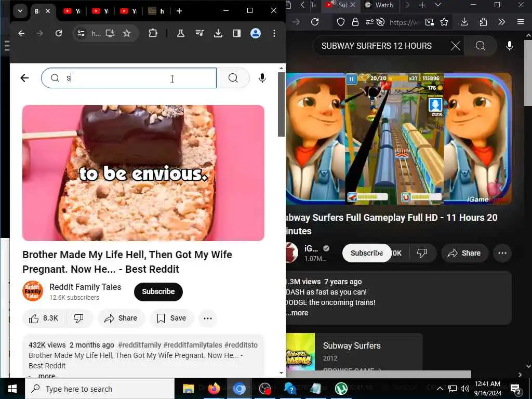Open Chrome Labs flask icon
This screenshot has height=399, width=532.
click(181, 33)
